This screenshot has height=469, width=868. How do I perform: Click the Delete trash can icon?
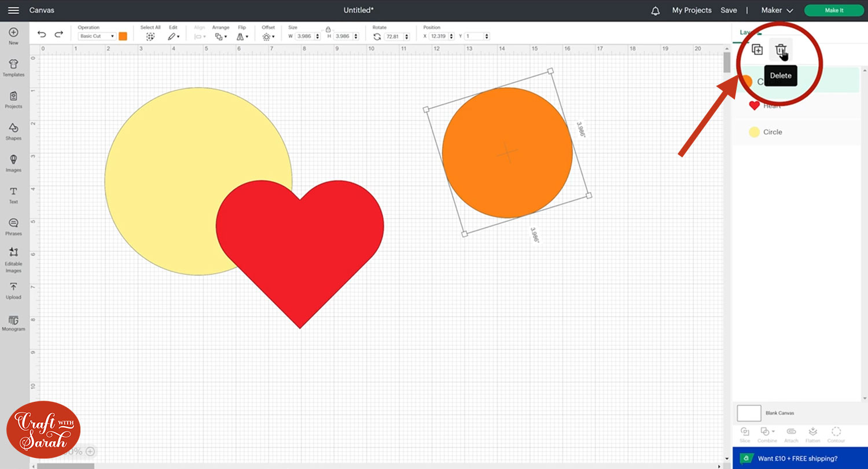coord(780,50)
